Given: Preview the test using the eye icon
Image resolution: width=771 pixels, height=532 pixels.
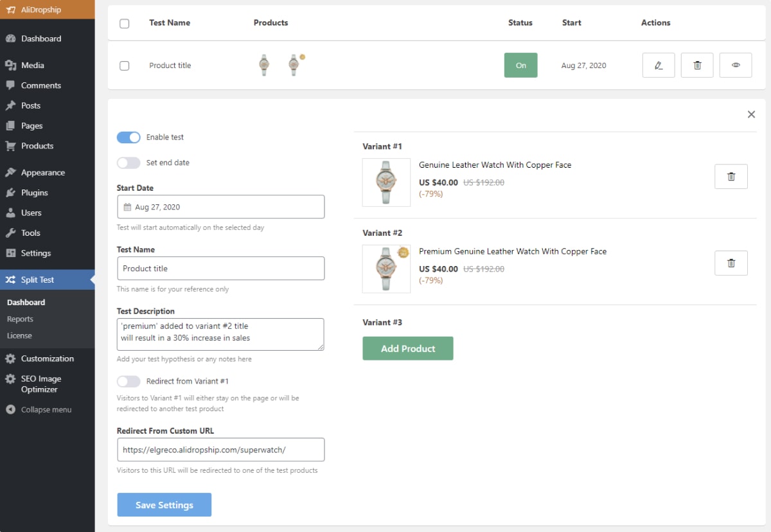Looking at the screenshot, I should click(735, 65).
